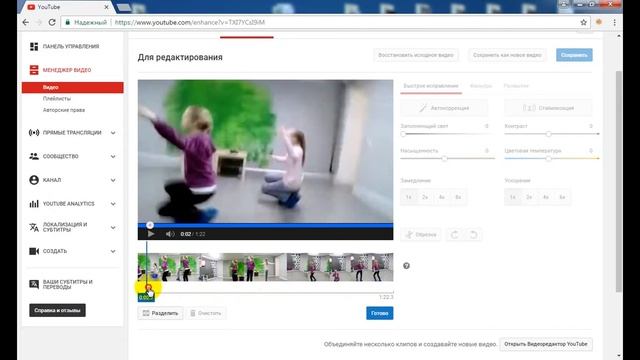Click the Канал profile icon

[34, 180]
